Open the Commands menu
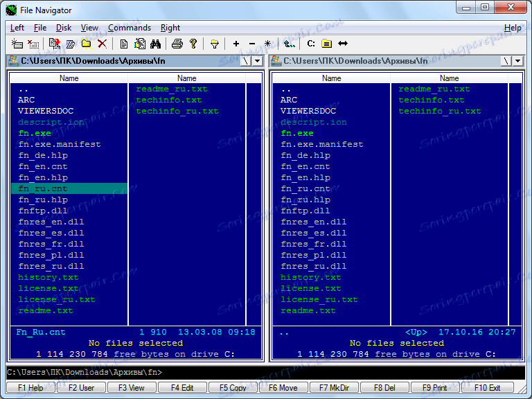 [x=130, y=28]
